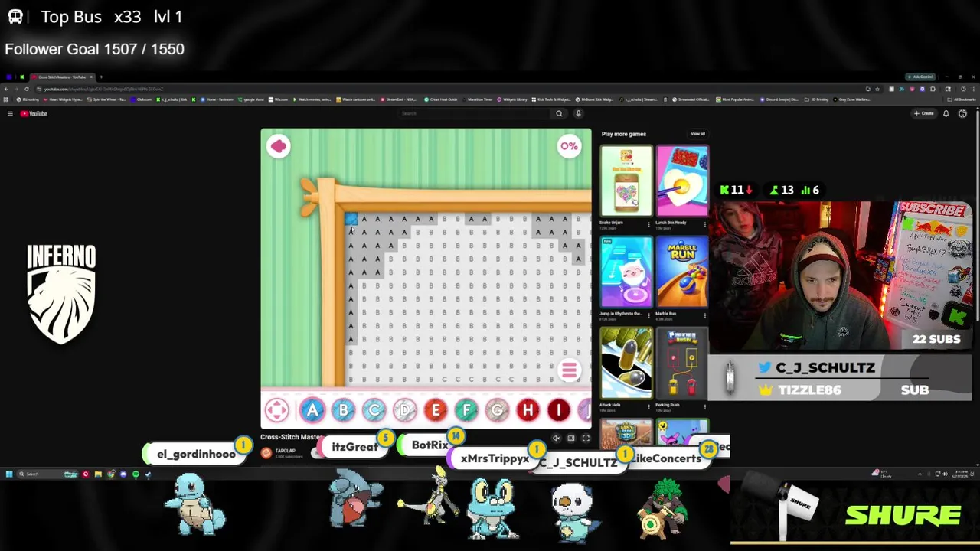Click the Windows Start button
Image resolution: width=980 pixels, height=551 pixels.
pos(9,474)
